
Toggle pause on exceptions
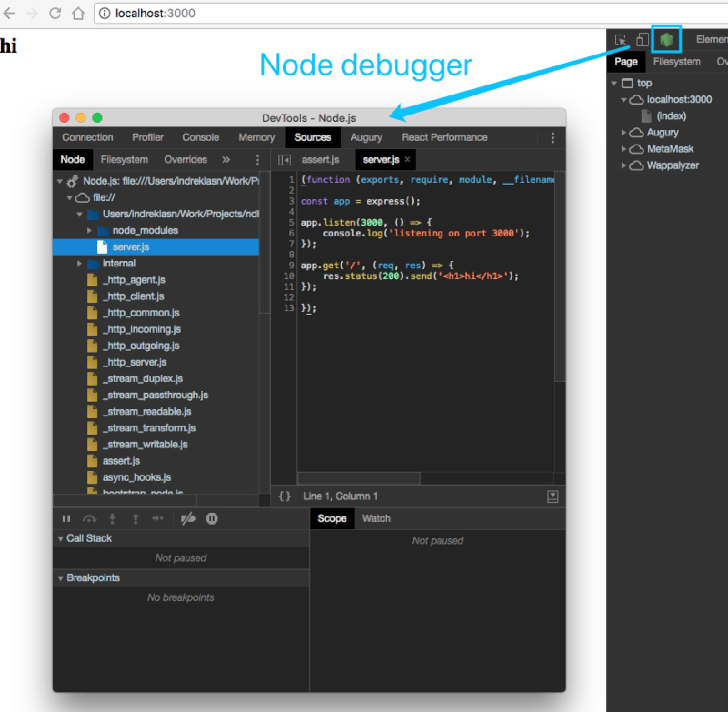click(x=212, y=519)
